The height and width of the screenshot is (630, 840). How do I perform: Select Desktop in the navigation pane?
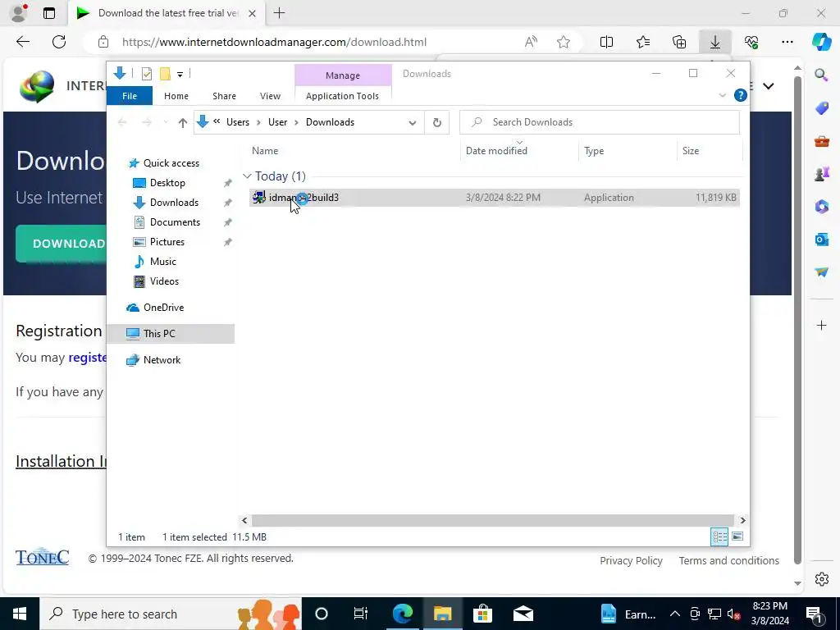point(167,183)
